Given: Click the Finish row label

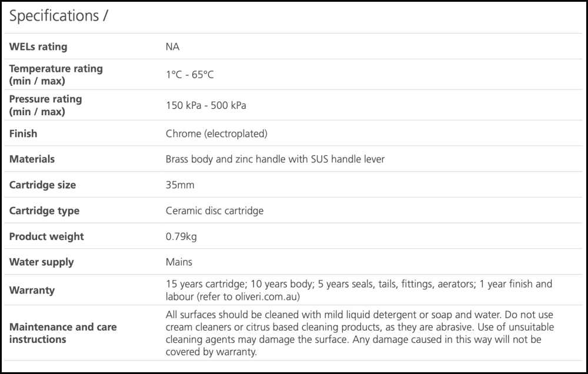Looking at the screenshot, I should tap(23, 133).
